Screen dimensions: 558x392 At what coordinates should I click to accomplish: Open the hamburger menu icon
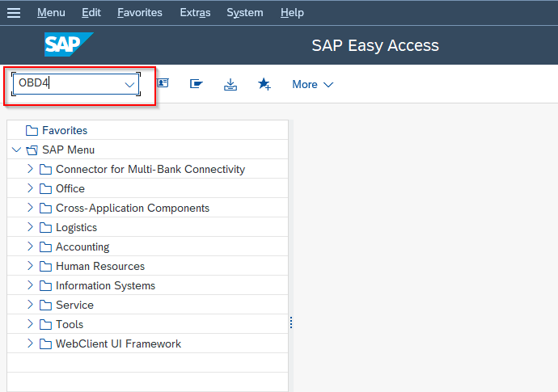tap(14, 13)
